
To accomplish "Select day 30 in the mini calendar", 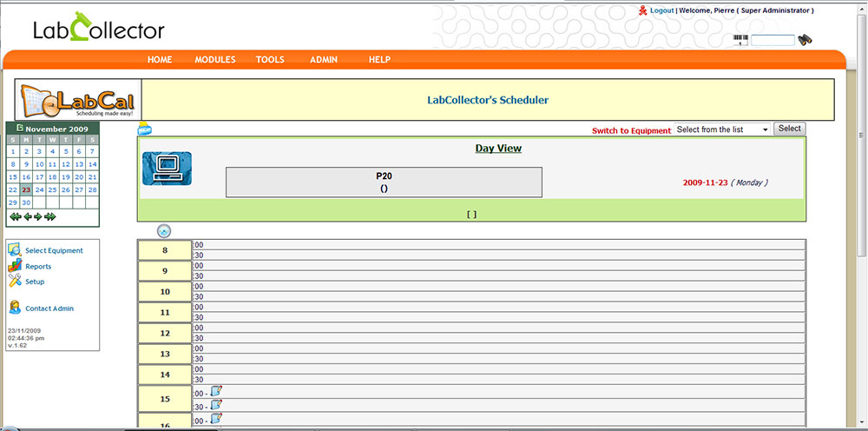I will coord(26,202).
